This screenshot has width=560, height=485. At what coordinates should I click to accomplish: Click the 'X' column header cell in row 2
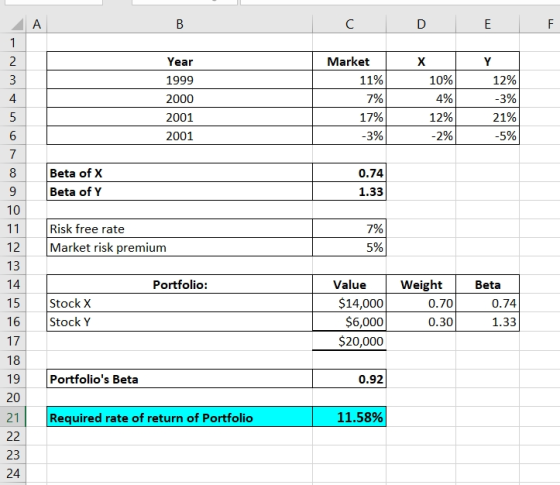click(421, 61)
